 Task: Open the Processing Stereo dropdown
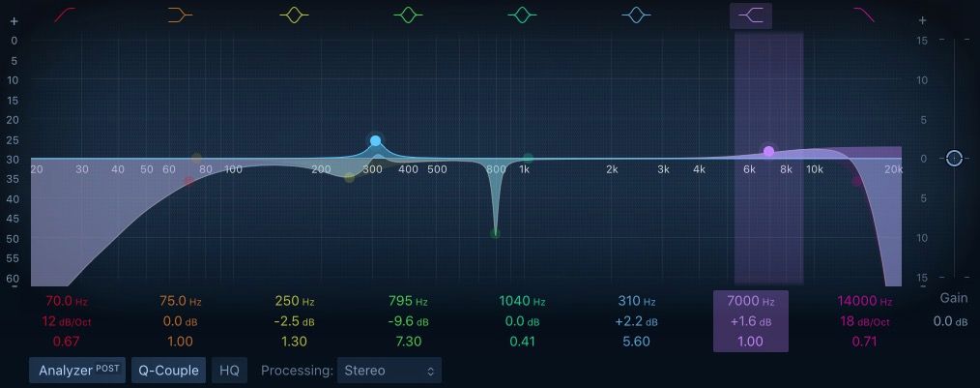tap(389, 370)
